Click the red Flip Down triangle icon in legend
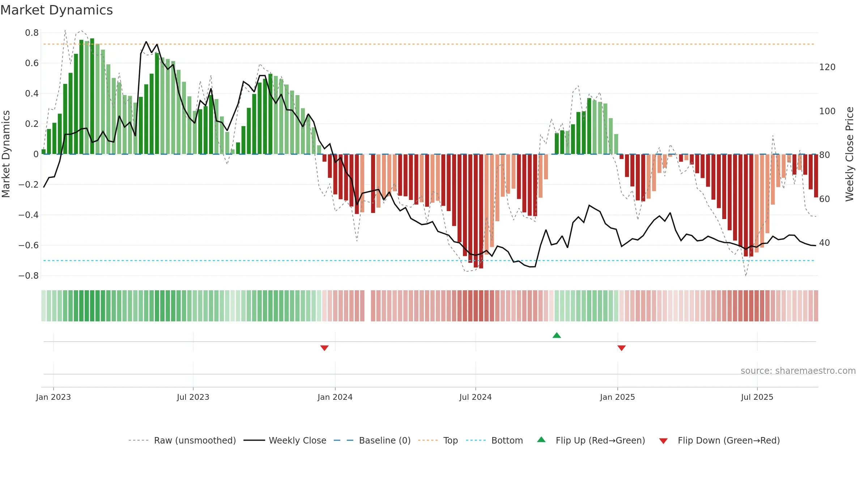Screen dimensions: 868x488 click(x=663, y=441)
